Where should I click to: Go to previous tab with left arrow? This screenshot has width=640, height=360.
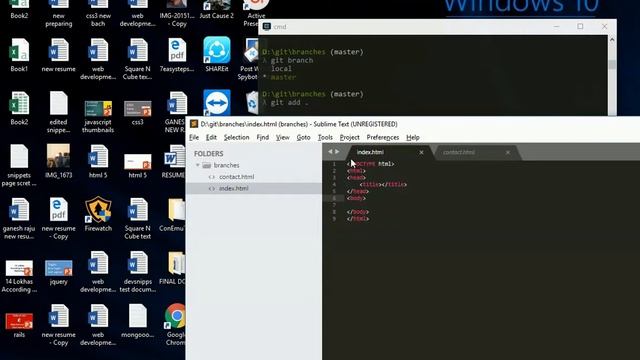click(330, 152)
